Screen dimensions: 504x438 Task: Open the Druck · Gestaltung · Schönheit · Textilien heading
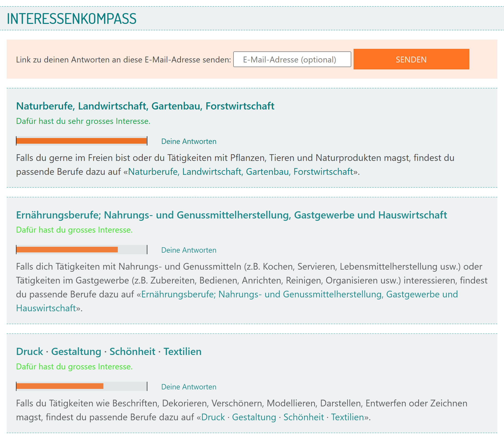tap(109, 351)
